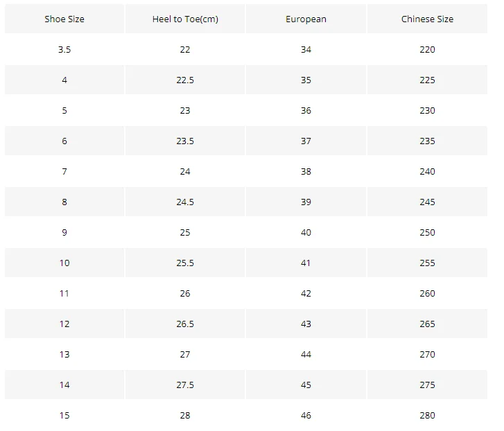Select shoe size 7 cell

[x=64, y=171]
